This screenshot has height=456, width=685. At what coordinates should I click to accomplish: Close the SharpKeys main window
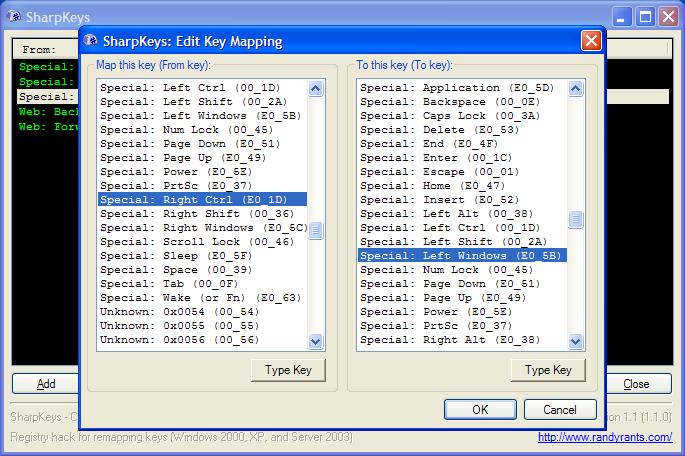click(668, 17)
